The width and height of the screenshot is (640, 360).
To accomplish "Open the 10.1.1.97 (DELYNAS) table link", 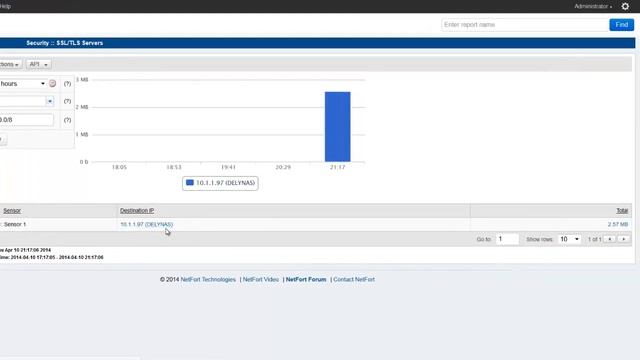I will 147,224.
